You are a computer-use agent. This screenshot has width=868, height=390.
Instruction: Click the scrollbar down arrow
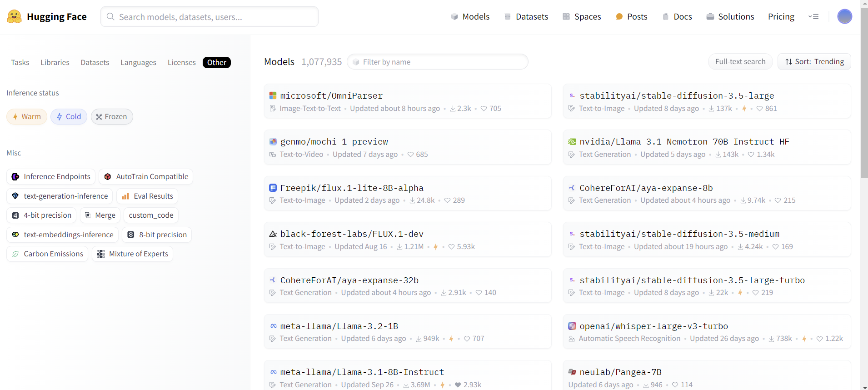coord(864,387)
